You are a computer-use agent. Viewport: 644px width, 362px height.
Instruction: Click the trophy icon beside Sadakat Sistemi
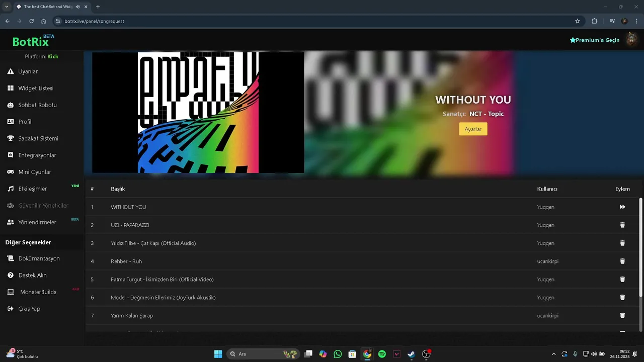(x=10, y=138)
